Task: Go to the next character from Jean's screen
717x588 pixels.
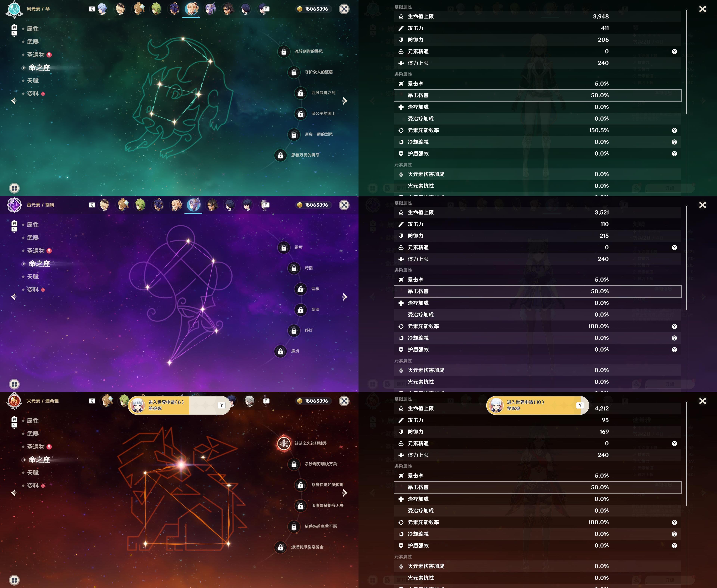Action: (345, 101)
